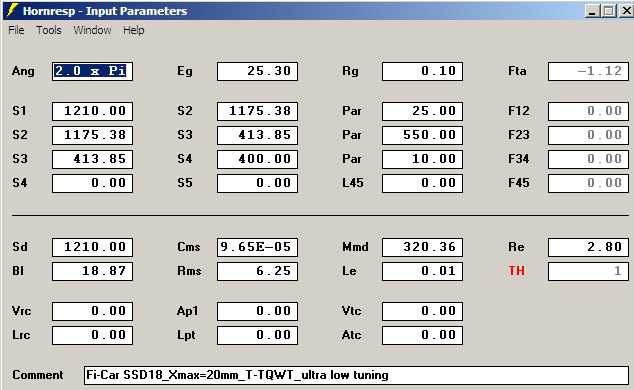The height and width of the screenshot is (390, 634).
Task: Click the Cms label
Action: [188, 247]
